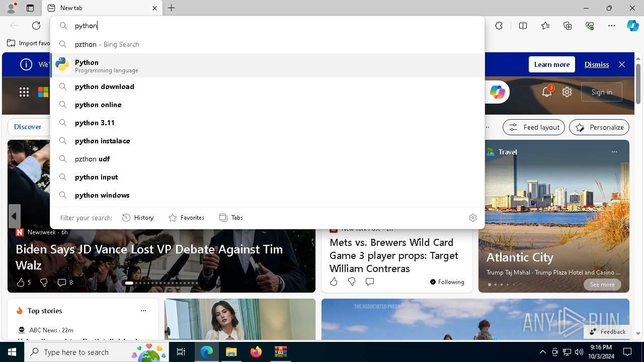Open address bar search settings gear
The image size is (644, 362).
click(x=472, y=218)
